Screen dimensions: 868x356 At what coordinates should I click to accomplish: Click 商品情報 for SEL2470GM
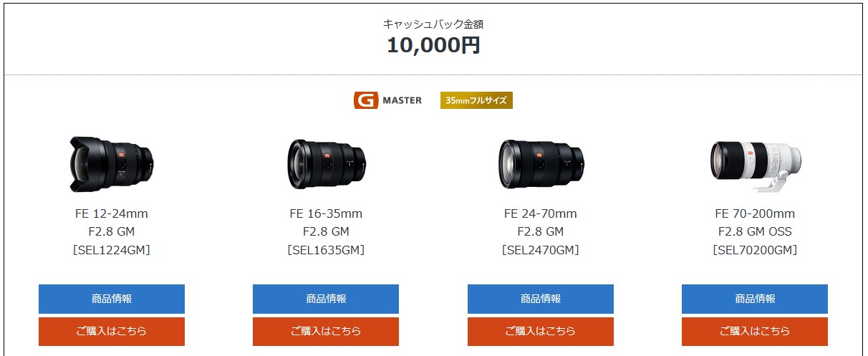541,299
